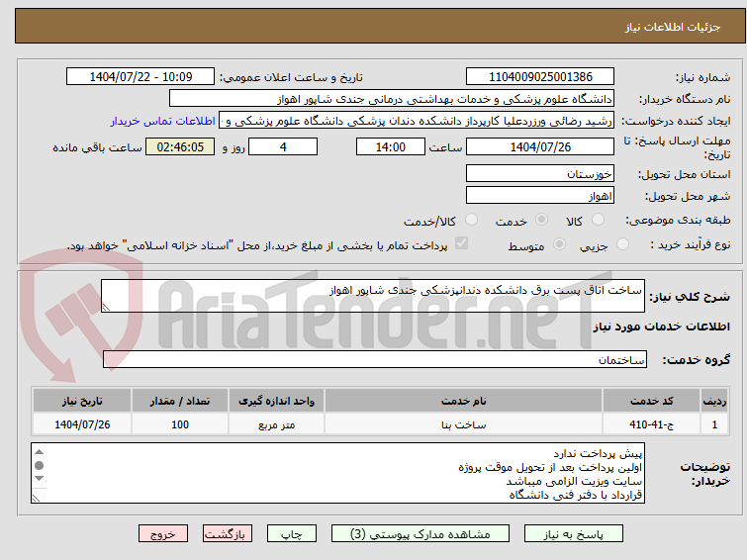
Task: Click the description box resize handle
Action: coord(106,308)
